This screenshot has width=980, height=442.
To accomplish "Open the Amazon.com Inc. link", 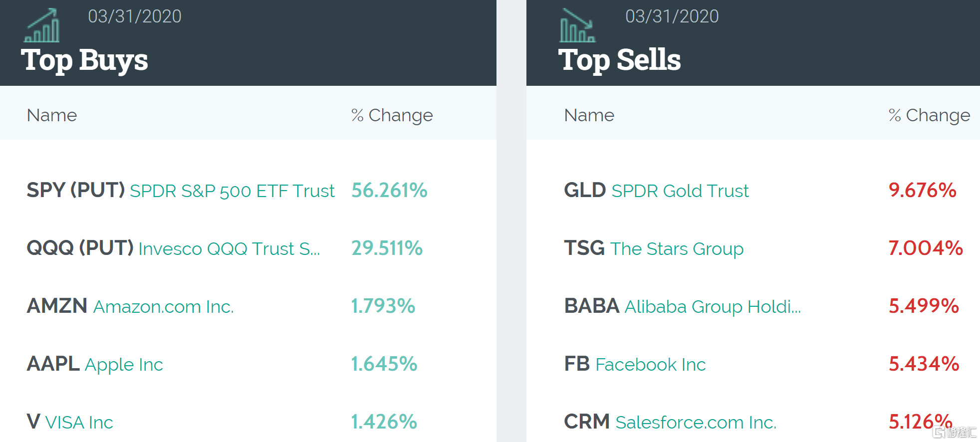I will pos(163,307).
